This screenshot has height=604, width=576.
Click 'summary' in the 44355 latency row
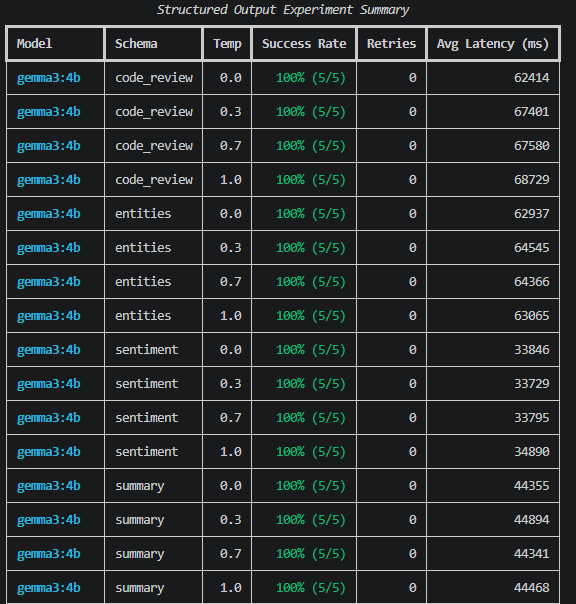[x=139, y=486]
